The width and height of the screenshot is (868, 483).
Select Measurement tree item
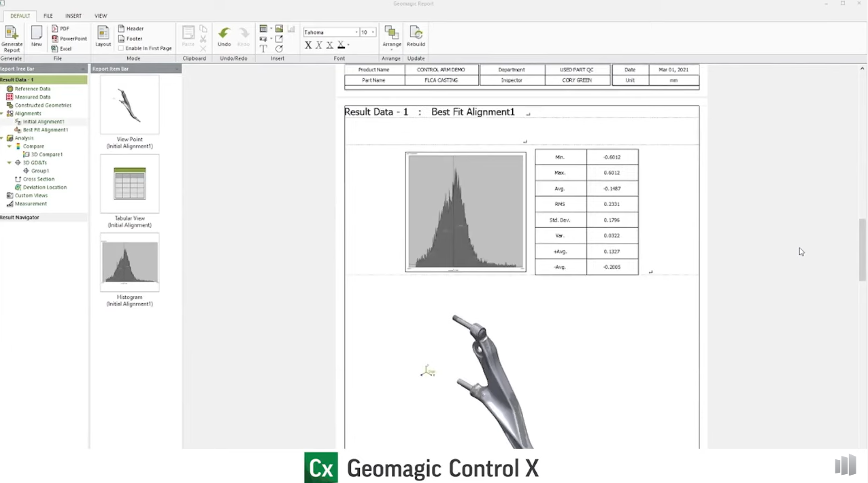tap(31, 203)
